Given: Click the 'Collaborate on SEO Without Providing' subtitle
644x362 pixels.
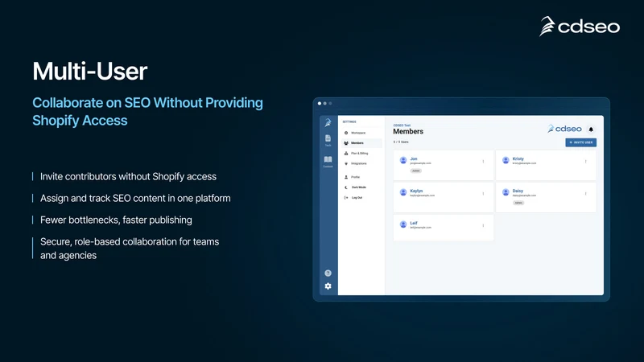Looking at the screenshot, I should pyautogui.click(x=147, y=103).
